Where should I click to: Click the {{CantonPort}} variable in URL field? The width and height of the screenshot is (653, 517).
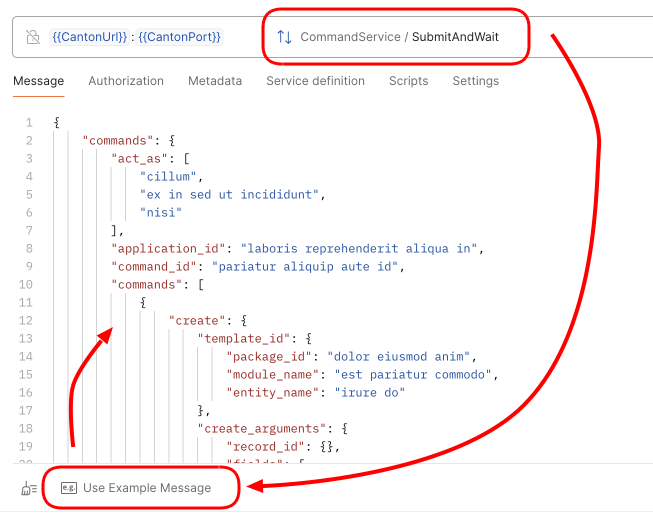[180, 37]
